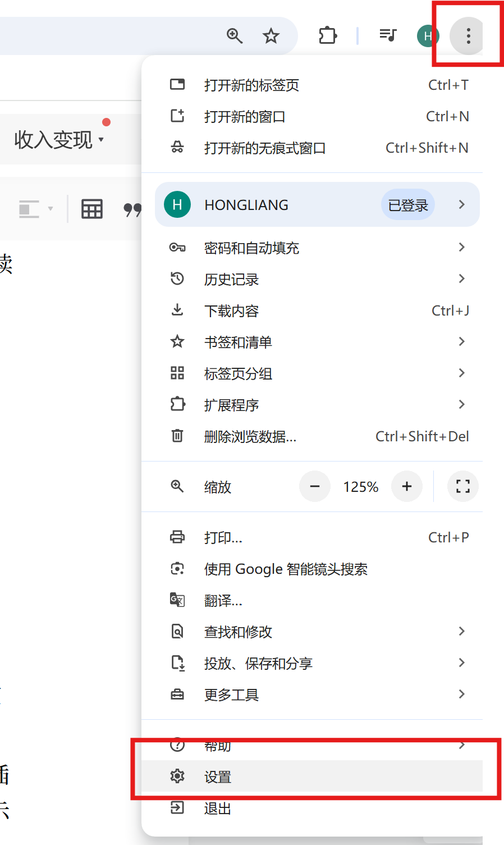Open a new incognito window via 打开新的无痕式窗口
The height and width of the screenshot is (845, 504).
pos(265,148)
